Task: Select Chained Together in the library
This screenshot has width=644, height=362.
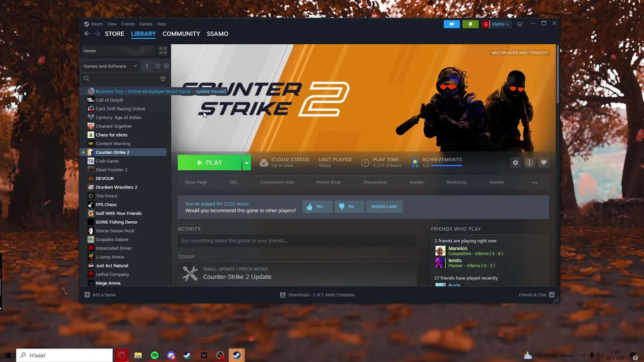Action: [x=114, y=126]
